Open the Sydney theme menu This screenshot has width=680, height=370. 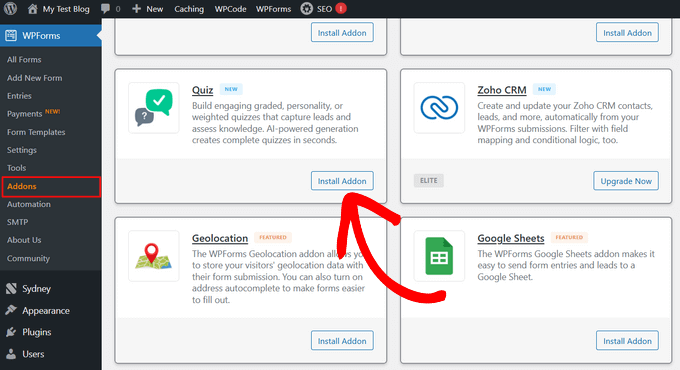click(36, 288)
